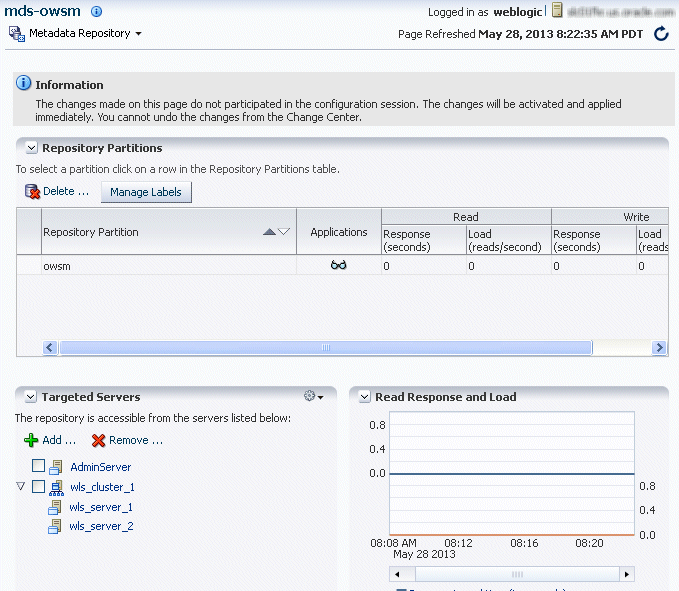Click the partitions table horizontal scrollbar thumb
The height and width of the screenshot is (591, 679).
326,347
